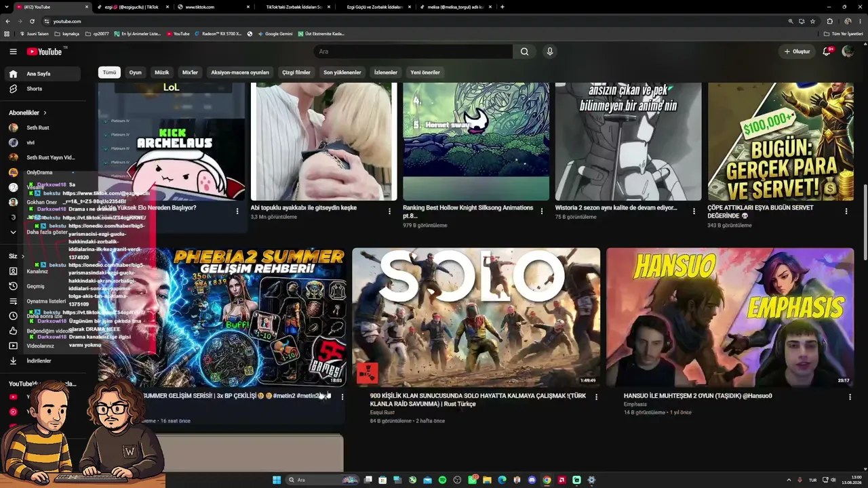The width and height of the screenshot is (868, 488).
Task: Open Daha sonra izle clock icon
Action: click(13, 316)
